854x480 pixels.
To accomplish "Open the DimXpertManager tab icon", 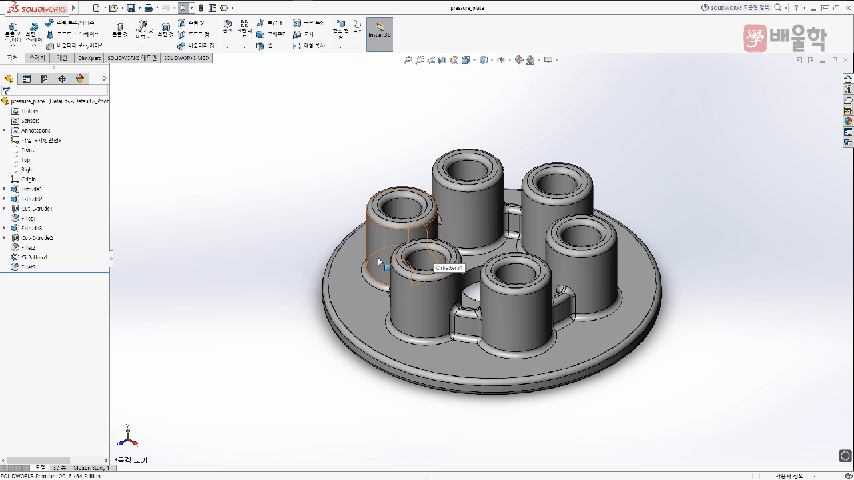I will click(x=62, y=79).
